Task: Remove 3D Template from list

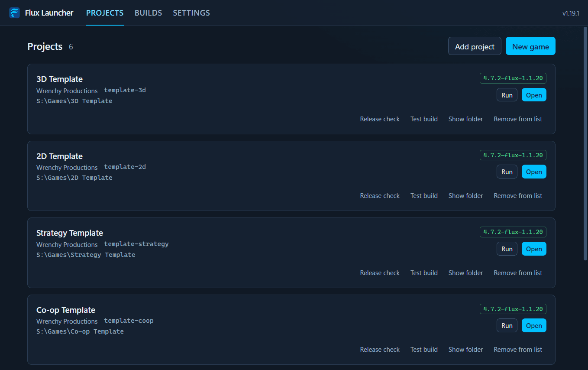Action: 518,119
